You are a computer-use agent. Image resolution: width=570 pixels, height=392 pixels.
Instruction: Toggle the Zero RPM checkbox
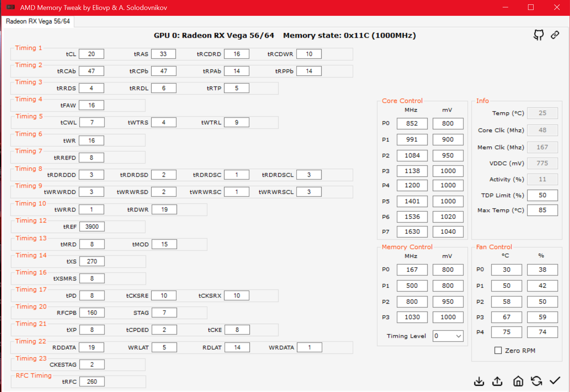tap(498, 350)
